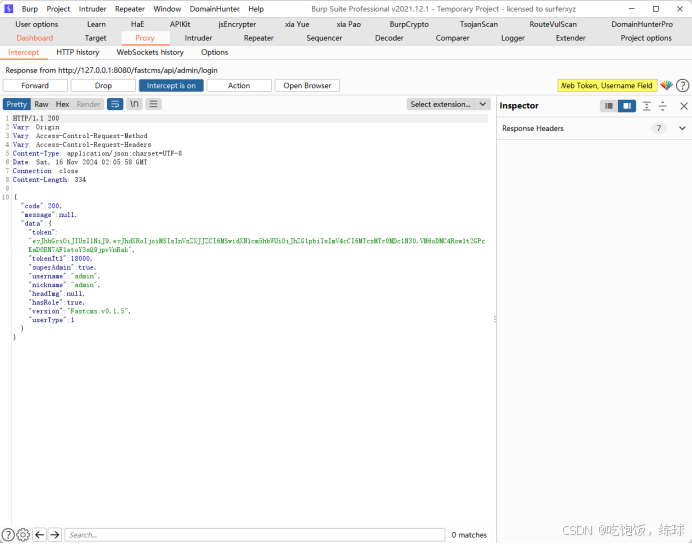Open the Logger tab
The image size is (692, 544).
pos(513,38)
